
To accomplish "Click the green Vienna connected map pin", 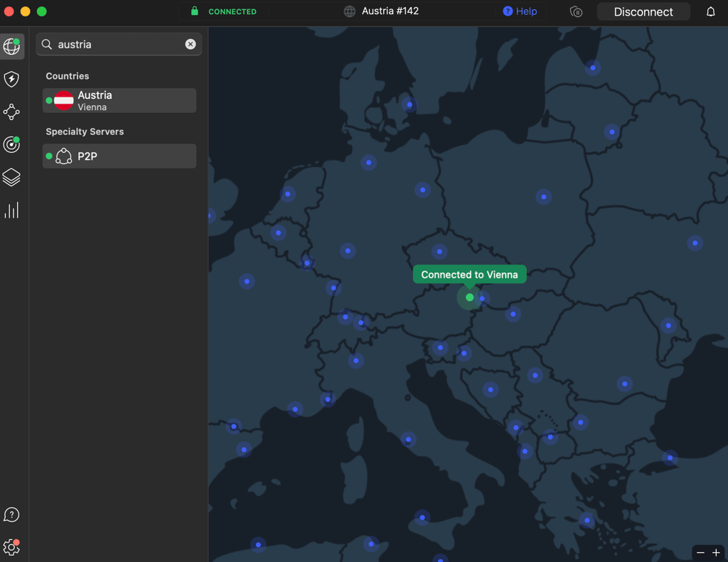I will coord(469,298).
